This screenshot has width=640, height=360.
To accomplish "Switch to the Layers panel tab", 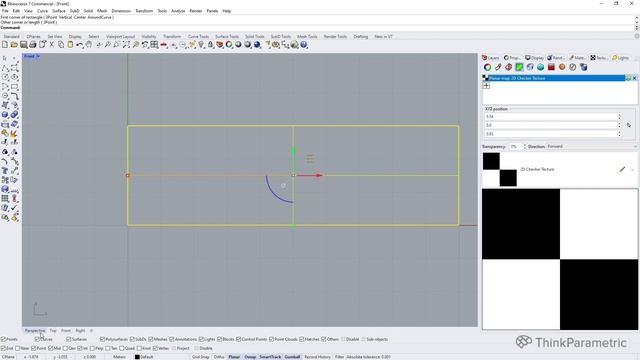I will 491,58.
